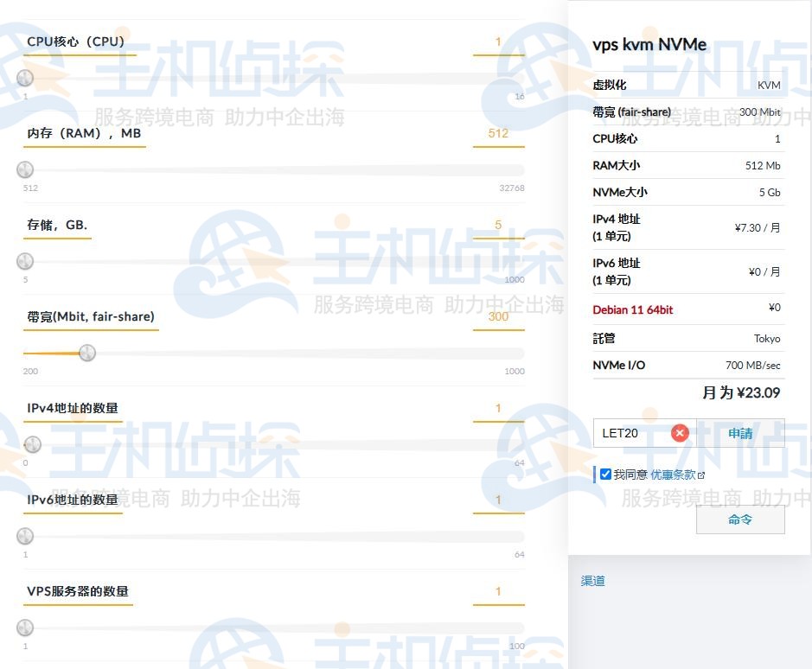Click the IPv6 address count slider handle
Screen dimensions: 812x669
(x=25, y=536)
